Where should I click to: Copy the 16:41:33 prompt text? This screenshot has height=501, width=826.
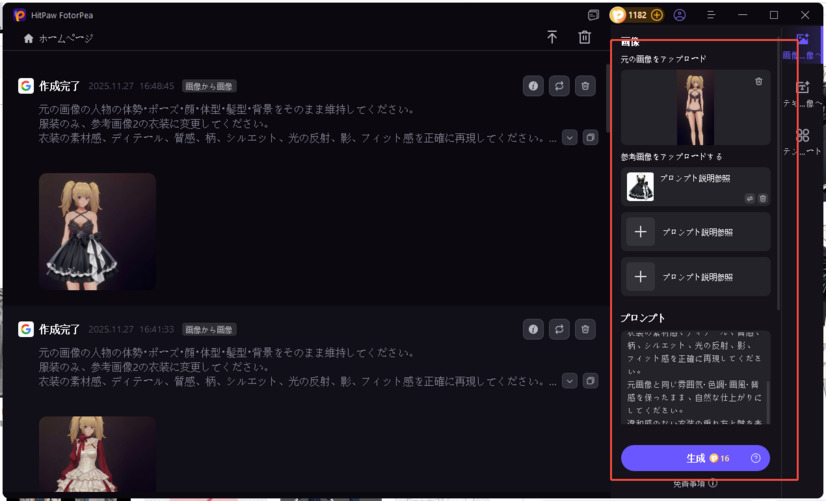[x=591, y=380]
